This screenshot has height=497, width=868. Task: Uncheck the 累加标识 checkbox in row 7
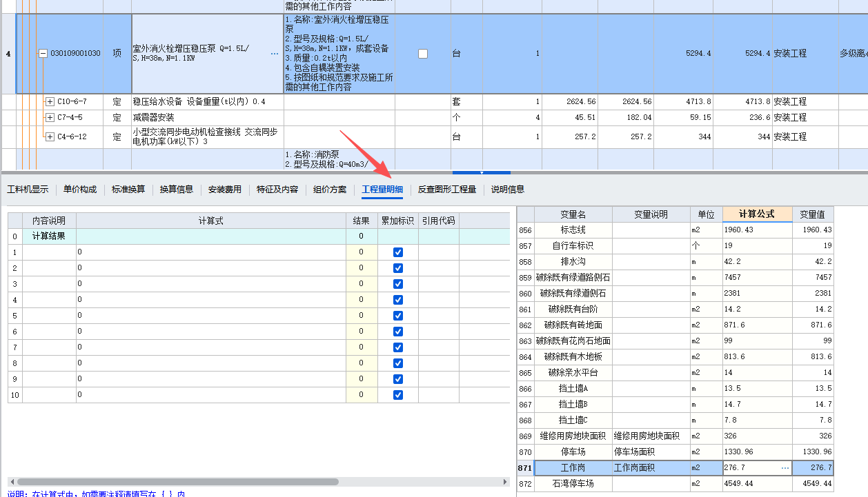click(x=398, y=347)
